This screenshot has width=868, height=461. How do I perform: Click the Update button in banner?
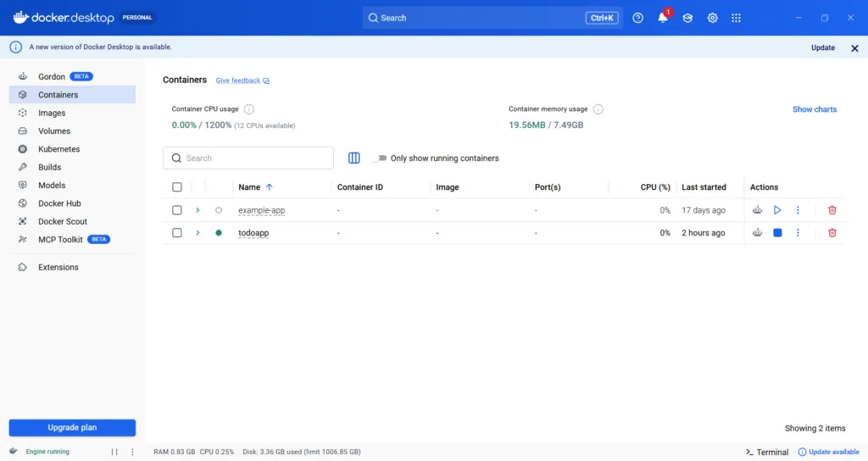823,47
